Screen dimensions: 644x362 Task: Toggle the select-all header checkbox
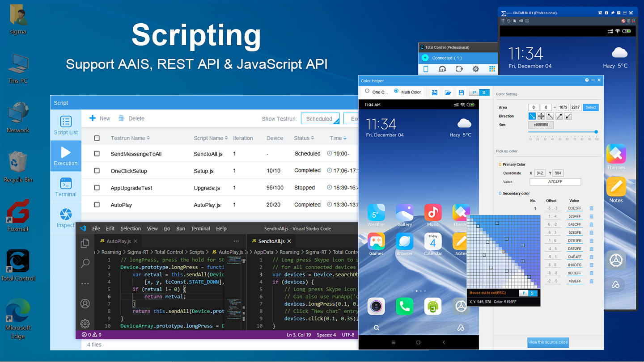97,138
